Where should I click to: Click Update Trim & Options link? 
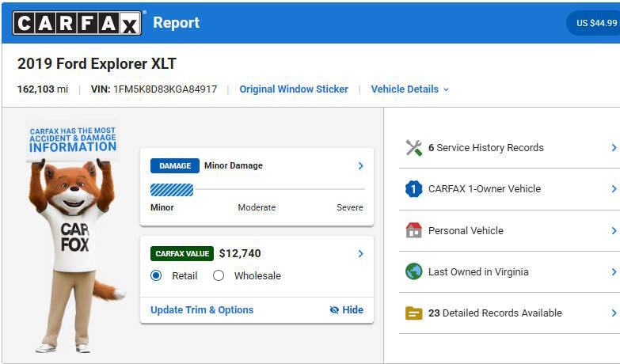pos(202,310)
